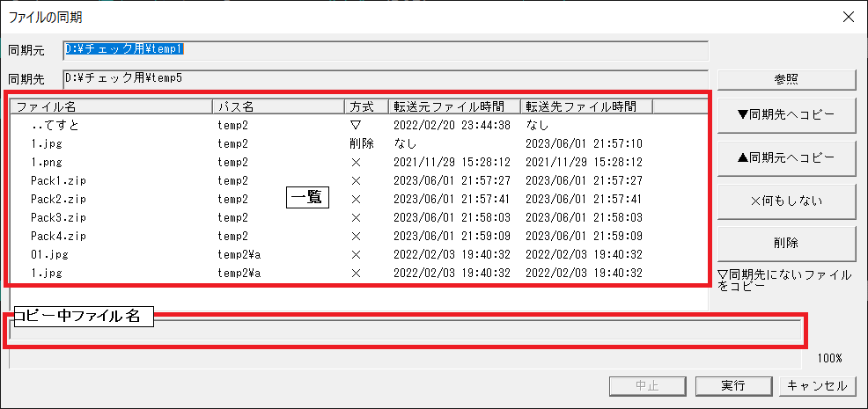The height and width of the screenshot is (409, 868).
Task: Click the copying file name field
Action: click(x=405, y=330)
